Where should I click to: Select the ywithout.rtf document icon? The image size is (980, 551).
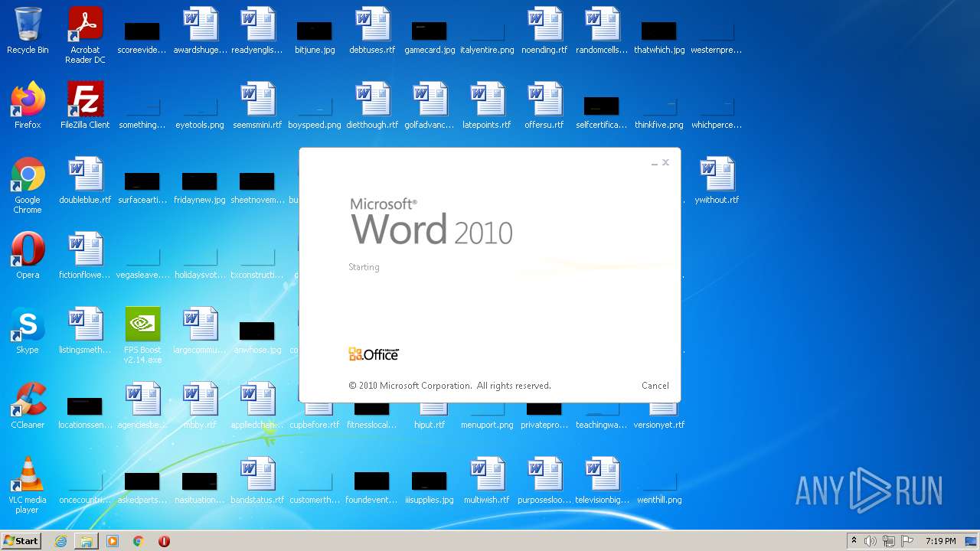click(717, 181)
